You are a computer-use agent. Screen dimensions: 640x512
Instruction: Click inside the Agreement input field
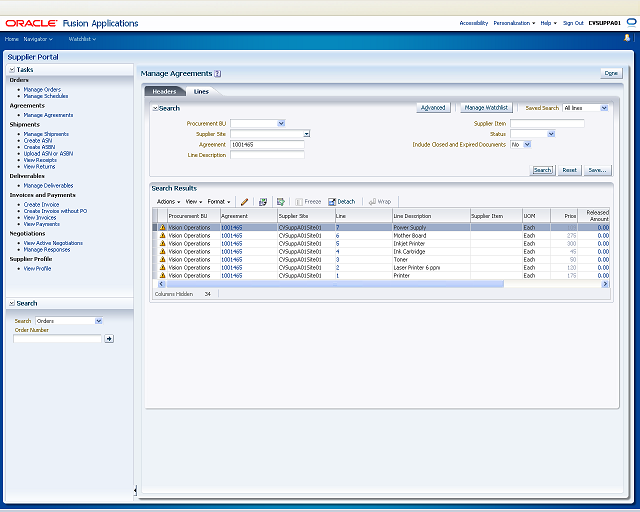click(267, 145)
